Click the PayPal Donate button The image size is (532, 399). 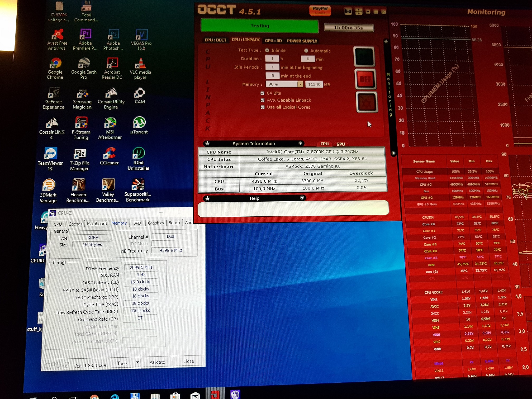pyautogui.click(x=320, y=10)
